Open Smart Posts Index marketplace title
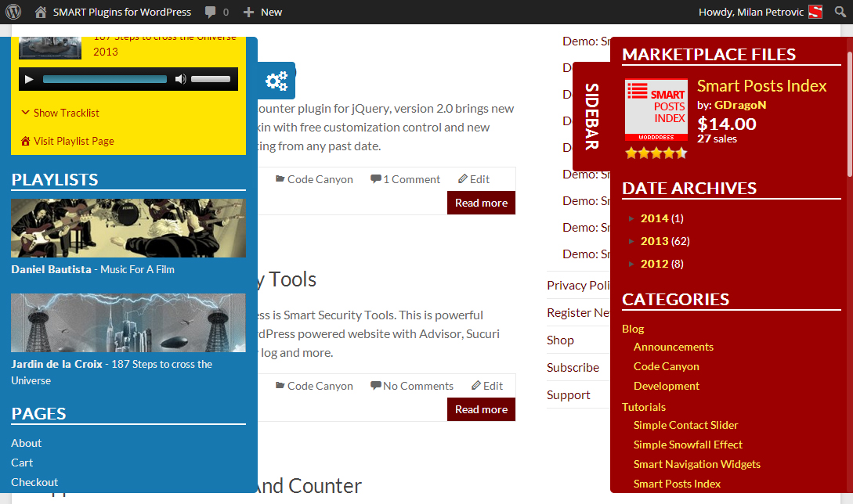 (x=761, y=86)
